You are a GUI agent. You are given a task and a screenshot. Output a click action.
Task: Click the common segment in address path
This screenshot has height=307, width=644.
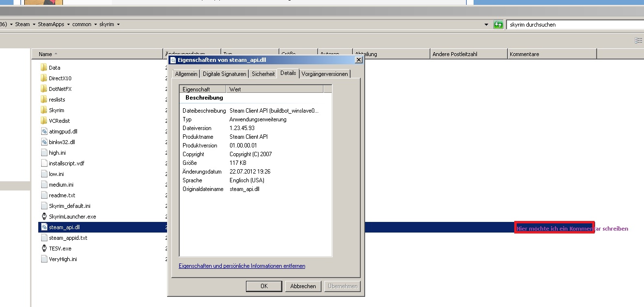tap(82, 24)
